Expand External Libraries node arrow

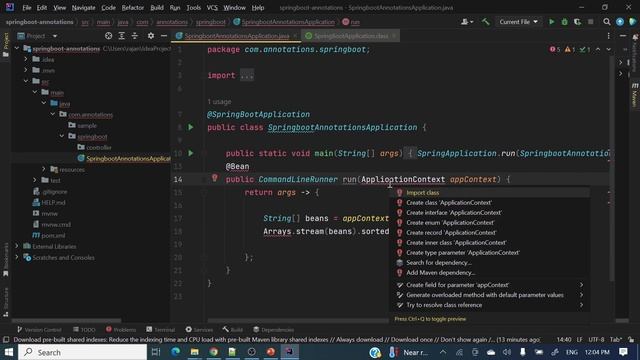pos(17,246)
